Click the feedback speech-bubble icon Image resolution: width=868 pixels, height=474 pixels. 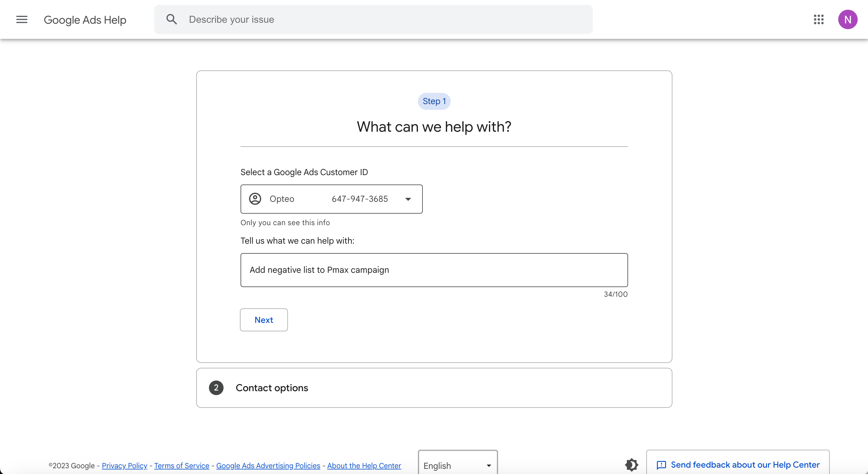click(661, 465)
